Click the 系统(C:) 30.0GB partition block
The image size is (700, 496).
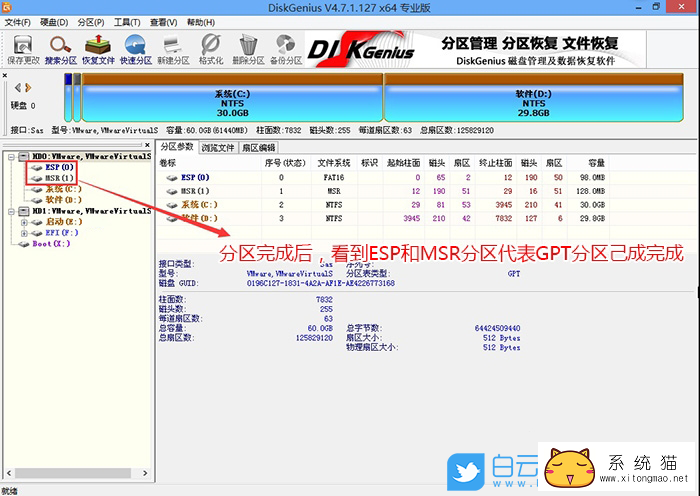click(x=232, y=98)
